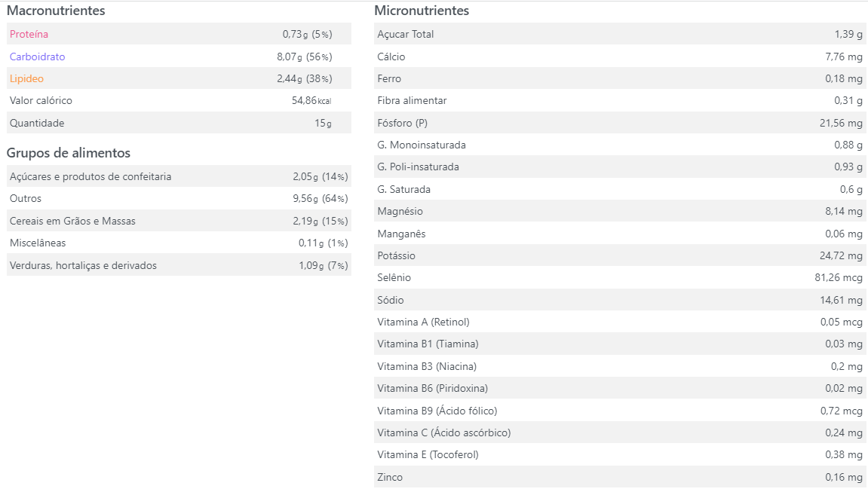The image size is (868, 489).
Task: Click the Fibra alimentar row
Action: (x=620, y=101)
